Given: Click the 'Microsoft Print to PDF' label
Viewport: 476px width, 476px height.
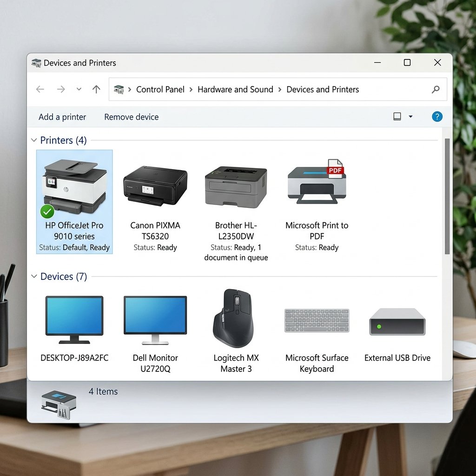Looking at the screenshot, I should [x=317, y=231].
